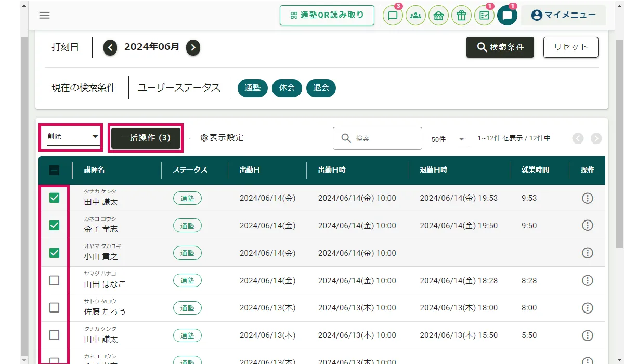Screen dimensions: 624x364
Task: Open the group members icon
Action: click(415, 16)
